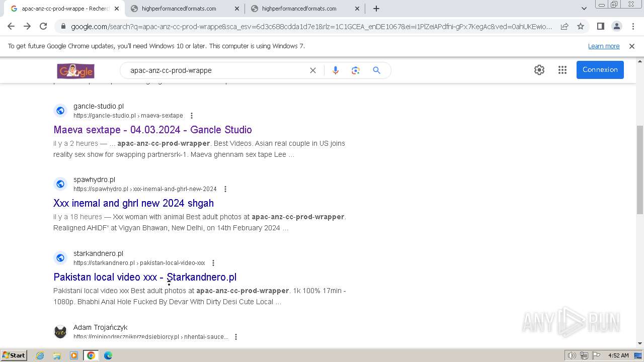Close the second highperformancedformats.com tab

pyautogui.click(x=237, y=9)
